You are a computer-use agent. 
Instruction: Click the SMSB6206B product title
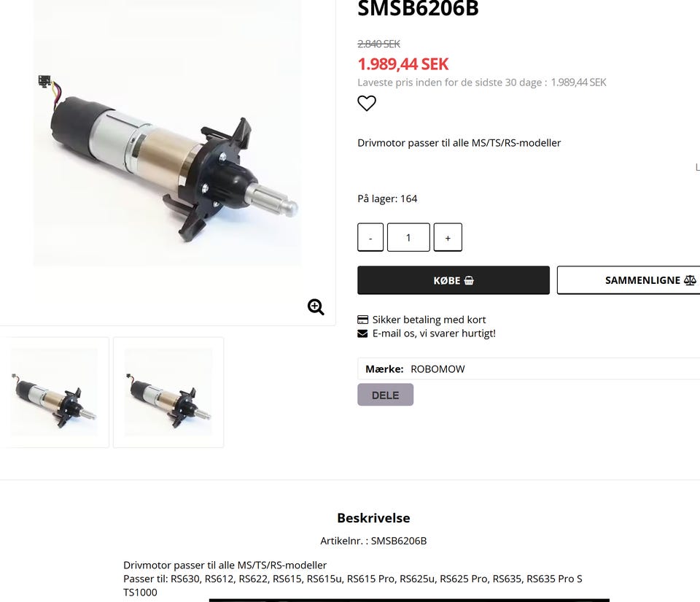click(x=418, y=8)
